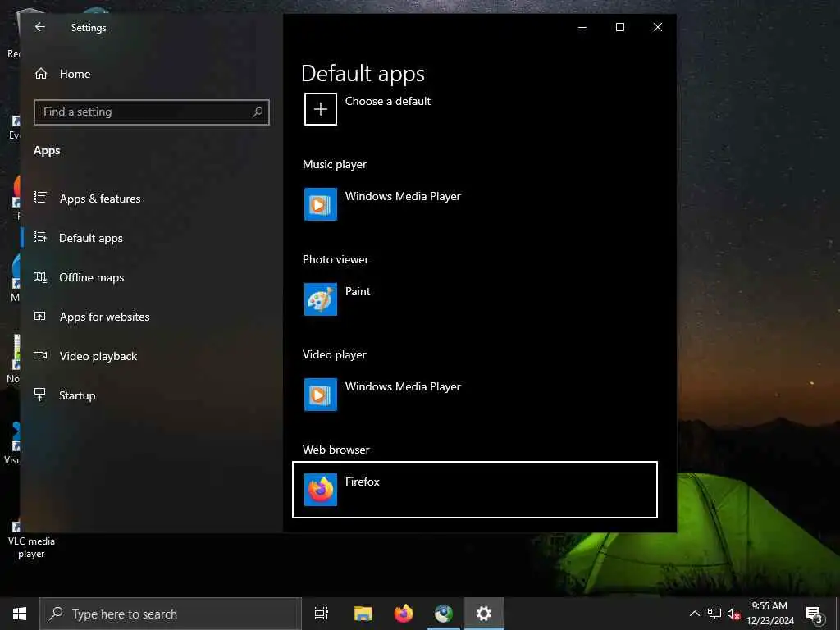This screenshot has width=840, height=630.
Task: Click the Video player Windows Media Player icon
Action: pyautogui.click(x=321, y=395)
